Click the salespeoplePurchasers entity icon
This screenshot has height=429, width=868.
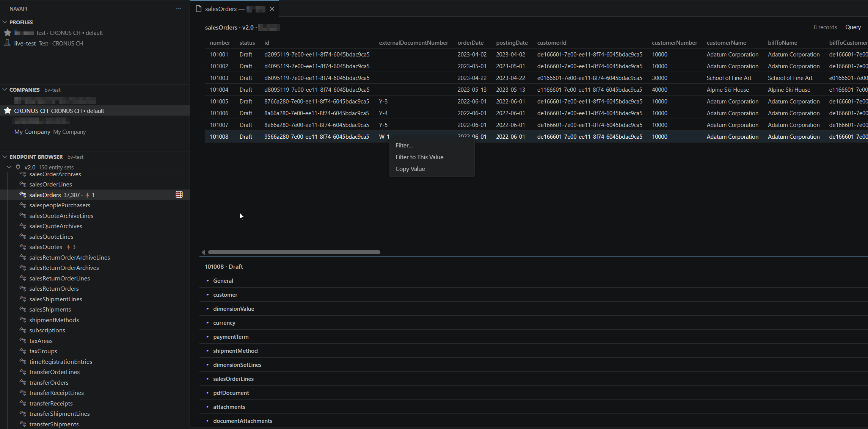tap(23, 205)
